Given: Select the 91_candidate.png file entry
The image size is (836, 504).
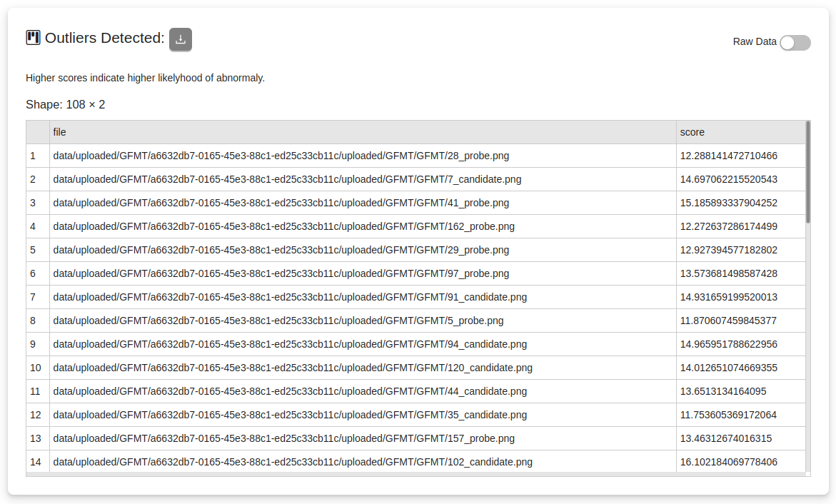Looking at the screenshot, I should [x=290, y=297].
